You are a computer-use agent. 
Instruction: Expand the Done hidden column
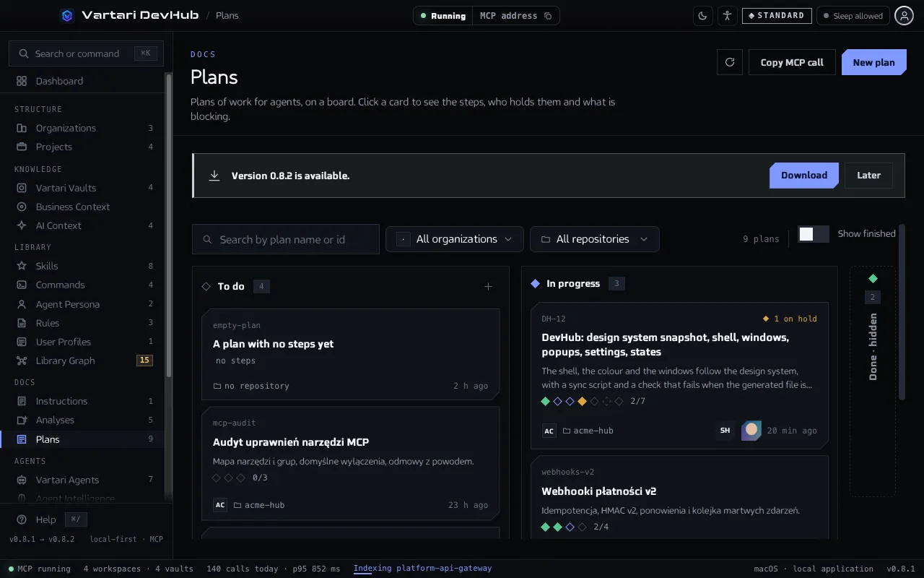873,381
